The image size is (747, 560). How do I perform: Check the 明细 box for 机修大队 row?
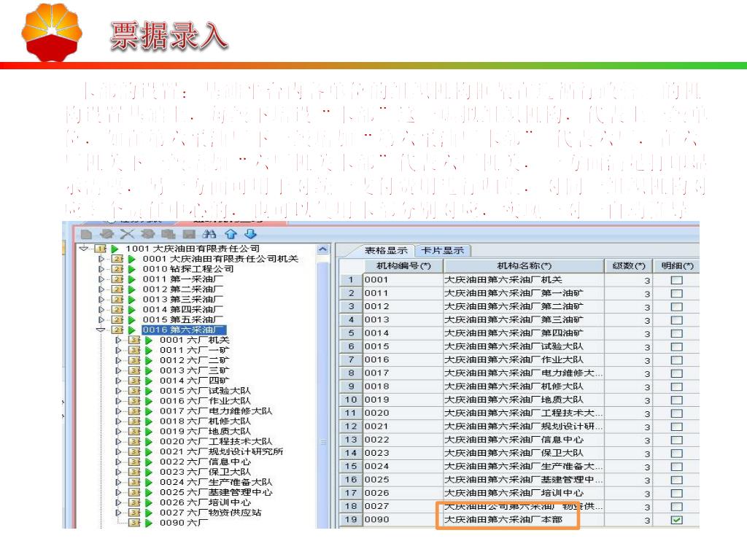click(x=676, y=386)
